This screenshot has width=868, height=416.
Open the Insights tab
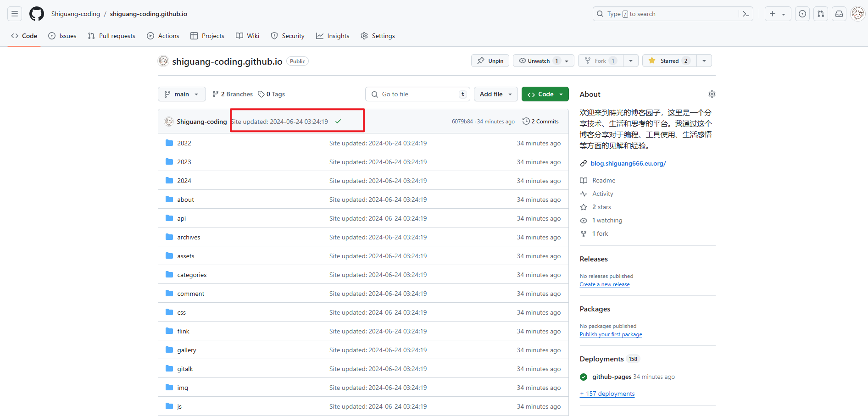[333, 36]
